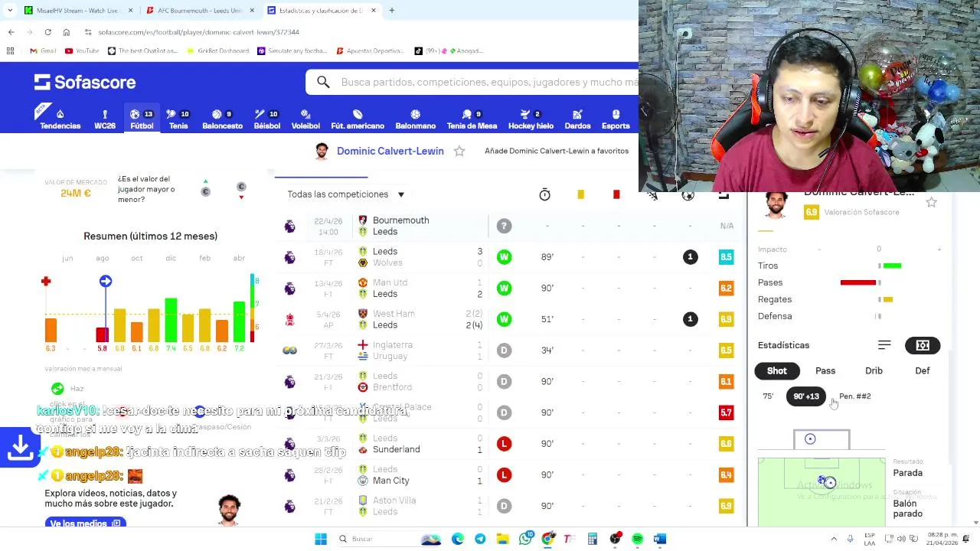
Task: Open the Tenis de Mesa category
Action: [x=472, y=119]
